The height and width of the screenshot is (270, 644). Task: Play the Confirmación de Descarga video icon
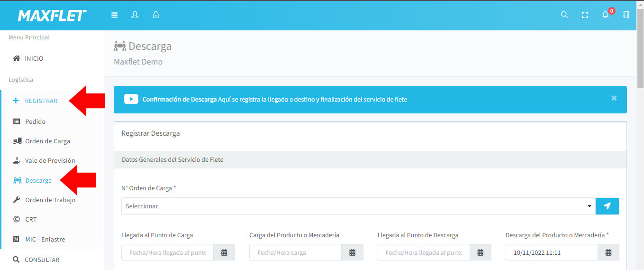click(131, 99)
